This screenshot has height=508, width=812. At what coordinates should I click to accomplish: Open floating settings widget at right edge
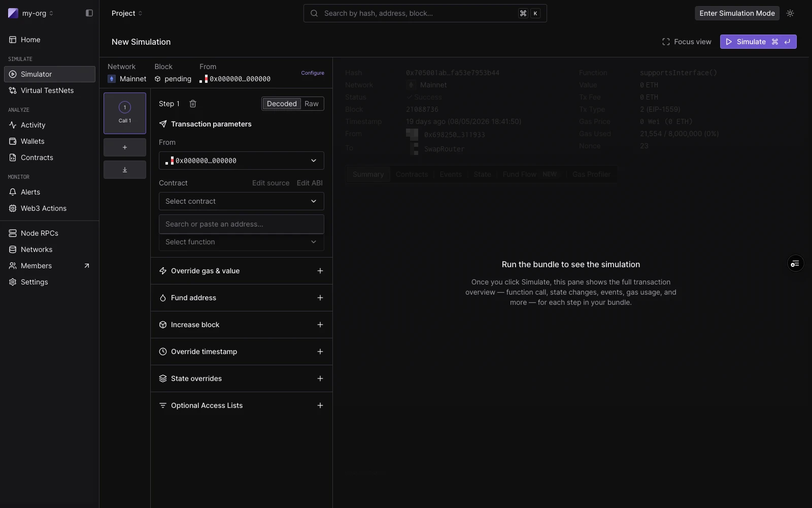tap(795, 263)
